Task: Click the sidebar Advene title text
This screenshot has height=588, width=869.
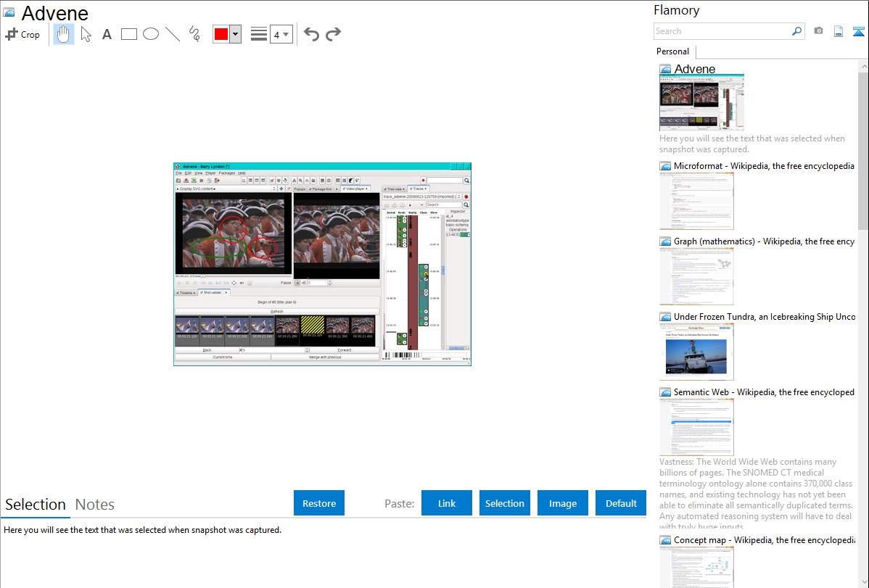Action: pyautogui.click(x=694, y=69)
